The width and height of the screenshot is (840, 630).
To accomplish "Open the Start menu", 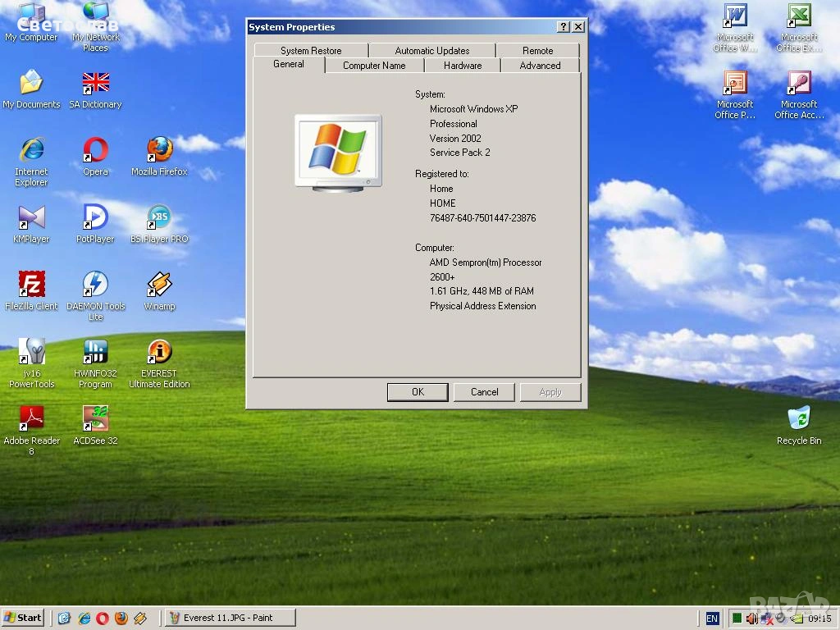I will point(23,618).
